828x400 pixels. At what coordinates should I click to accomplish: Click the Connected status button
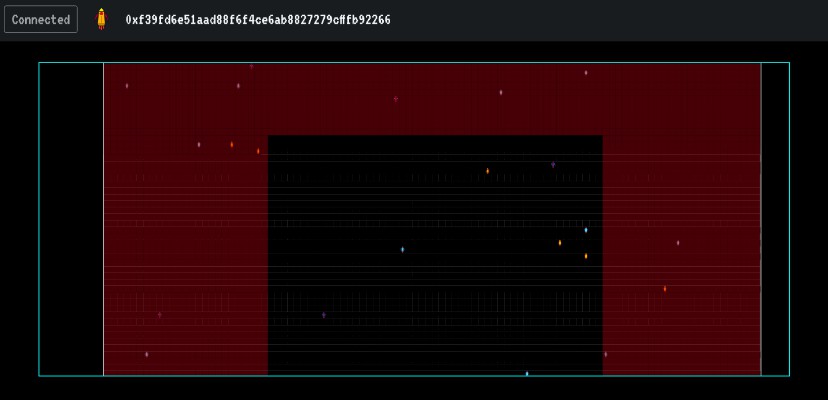click(x=41, y=19)
